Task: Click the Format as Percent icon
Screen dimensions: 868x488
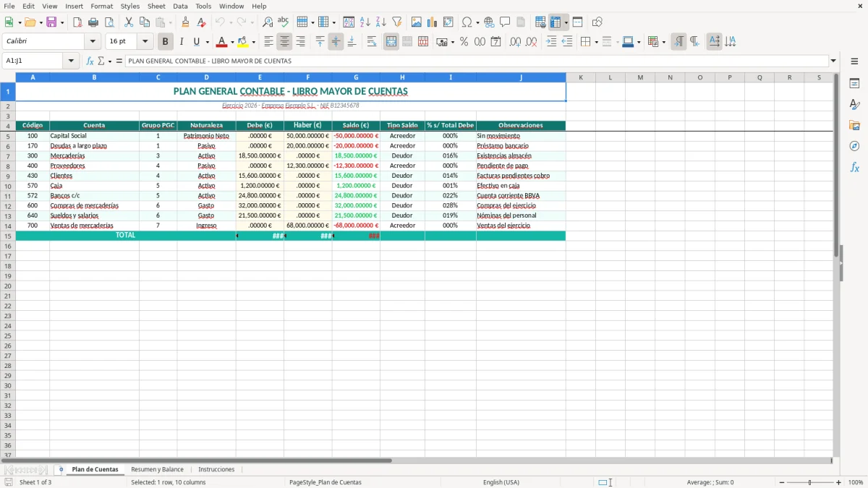Action: [464, 42]
